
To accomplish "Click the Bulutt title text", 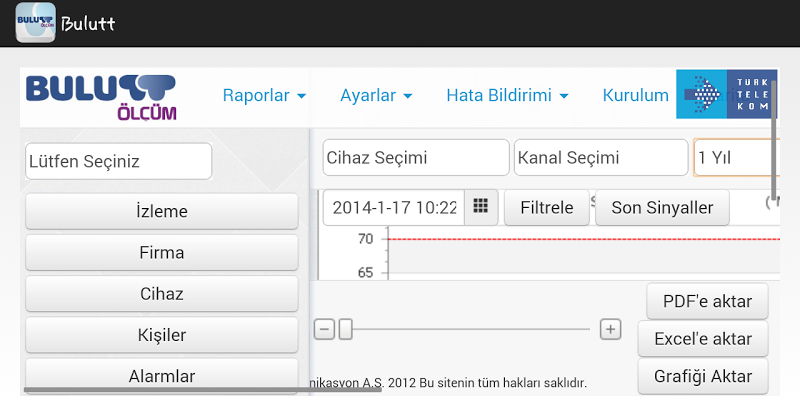I will [x=88, y=23].
